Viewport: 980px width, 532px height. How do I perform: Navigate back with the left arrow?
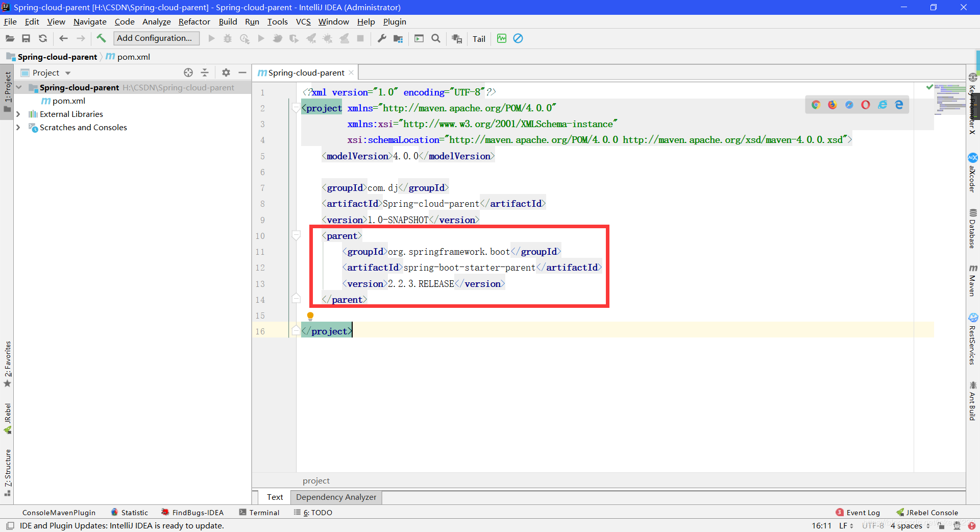tap(63, 38)
